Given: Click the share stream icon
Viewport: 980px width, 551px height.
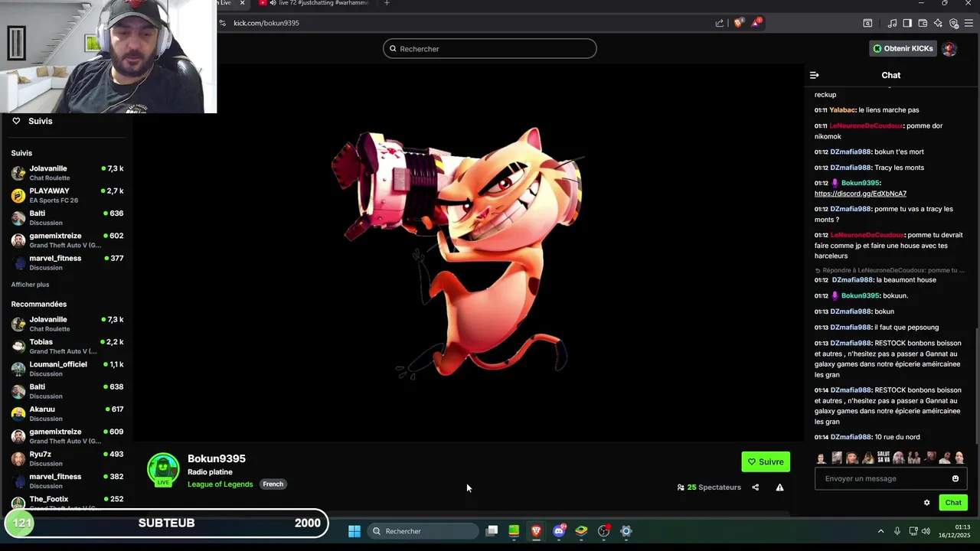Looking at the screenshot, I should (x=755, y=487).
